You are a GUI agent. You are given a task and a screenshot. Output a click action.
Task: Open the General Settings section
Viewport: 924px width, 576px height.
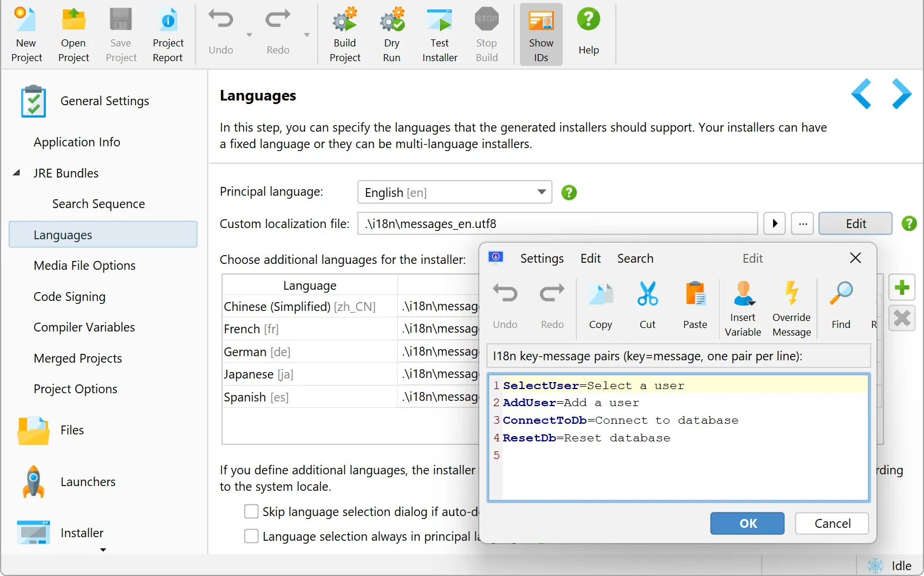[105, 101]
